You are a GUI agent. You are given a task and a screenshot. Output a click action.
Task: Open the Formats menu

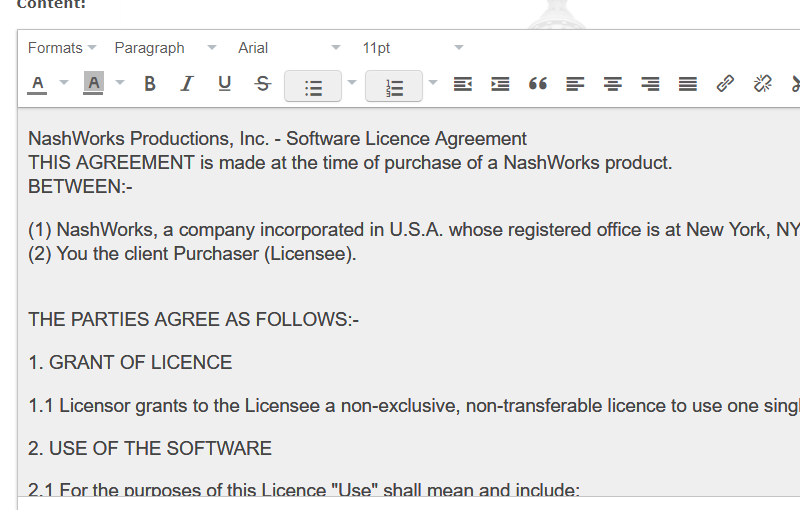(x=62, y=48)
